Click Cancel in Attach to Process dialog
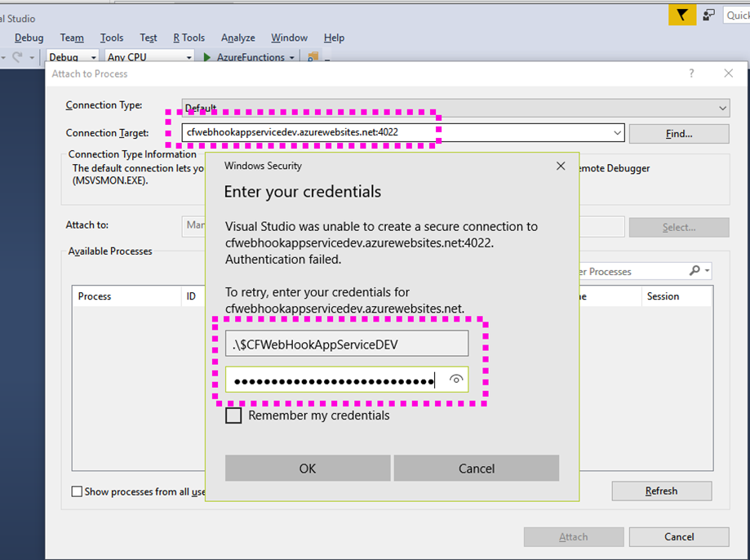 pyautogui.click(x=679, y=537)
